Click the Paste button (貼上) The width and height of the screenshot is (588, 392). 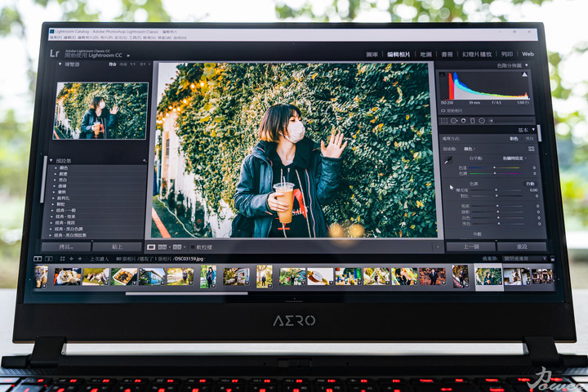(x=117, y=247)
